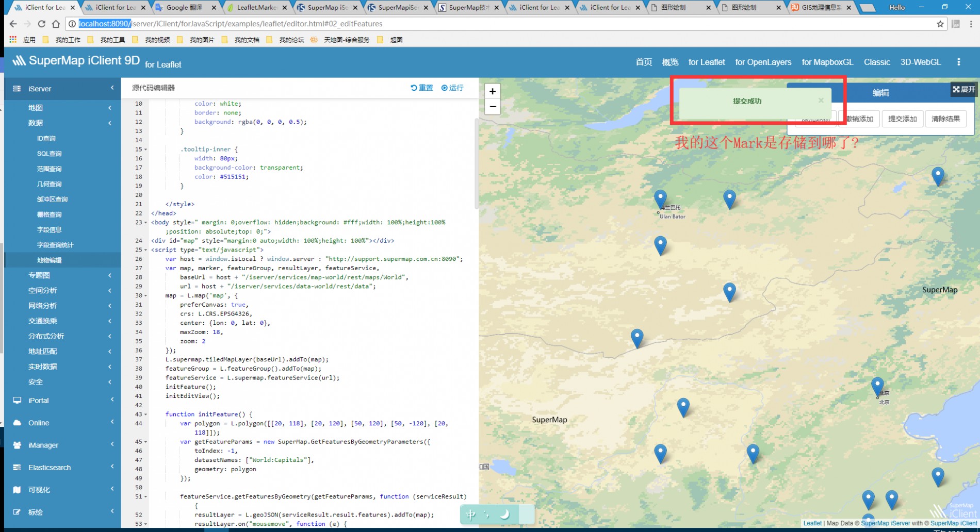Viewport: 980px width, 532px height.
Task: Open the 天地图-综合服务 bookmark
Action: click(x=340, y=40)
